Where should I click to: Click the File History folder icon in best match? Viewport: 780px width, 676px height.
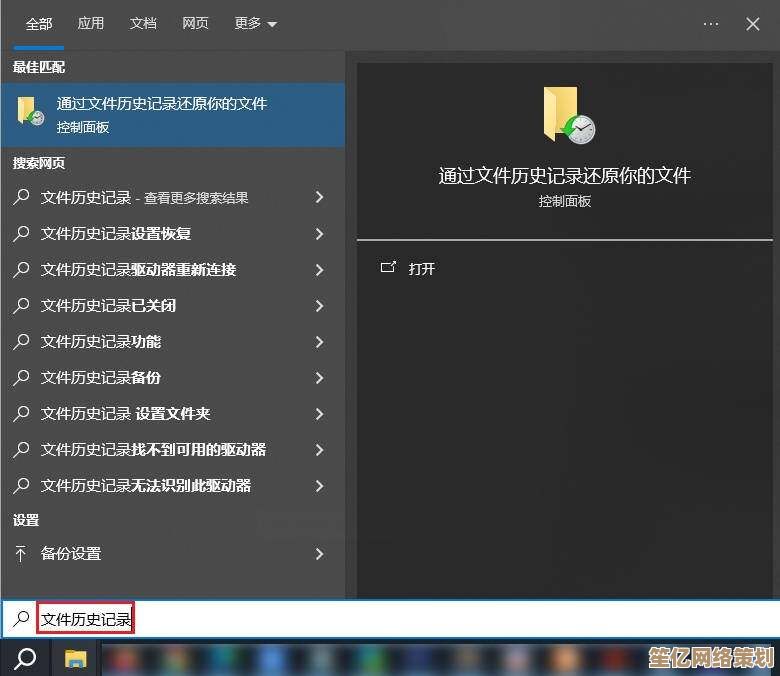pyautogui.click(x=30, y=113)
